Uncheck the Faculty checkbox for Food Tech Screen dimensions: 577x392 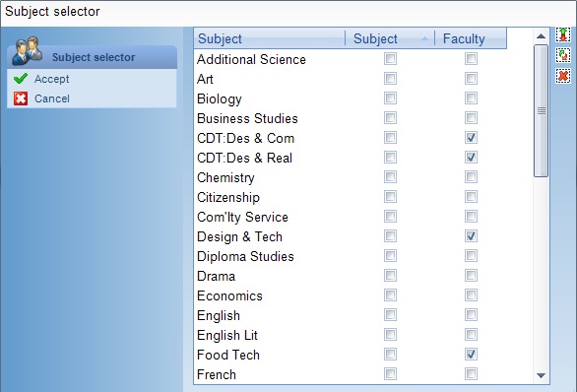471,355
